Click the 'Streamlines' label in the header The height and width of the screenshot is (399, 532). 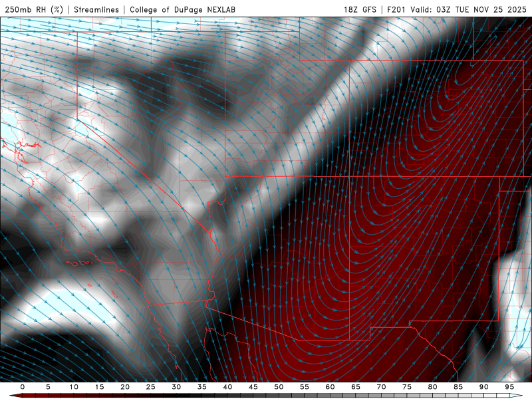(96, 9)
